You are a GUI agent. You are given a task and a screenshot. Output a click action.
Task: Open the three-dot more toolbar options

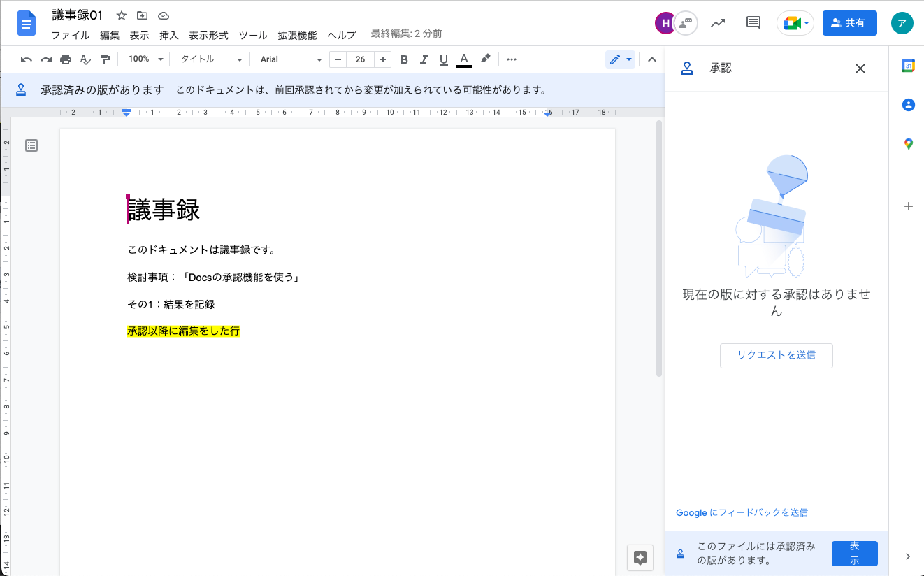512,59
